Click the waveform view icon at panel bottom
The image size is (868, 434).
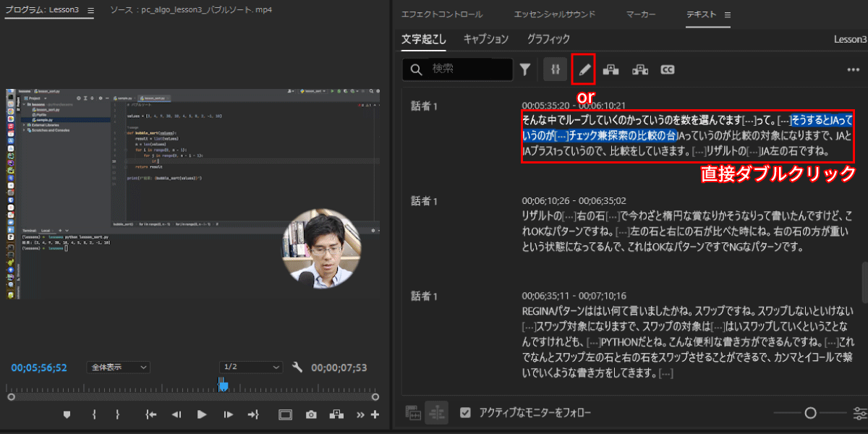(413, 412)
